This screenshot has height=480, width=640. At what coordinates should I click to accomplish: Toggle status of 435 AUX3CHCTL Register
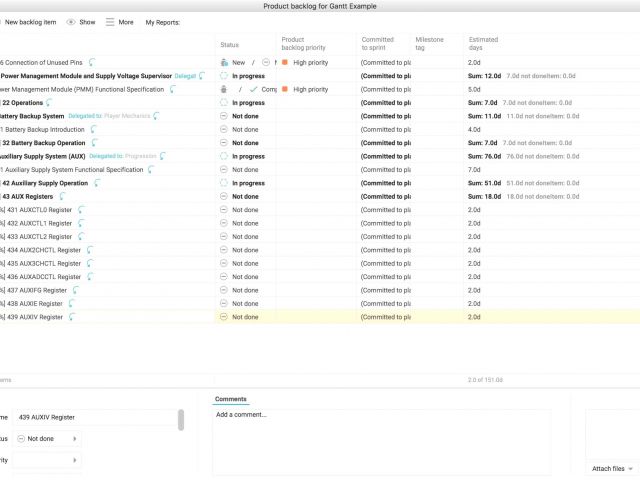(224, 264)
